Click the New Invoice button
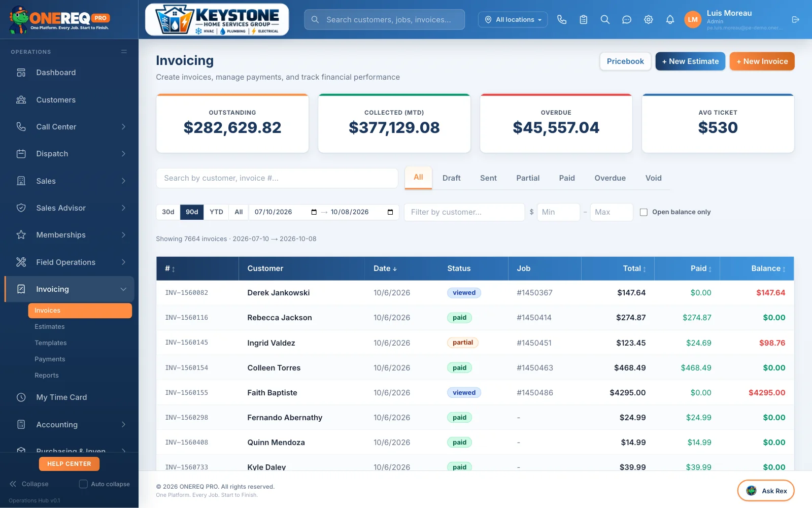 (x=762, y=61)
